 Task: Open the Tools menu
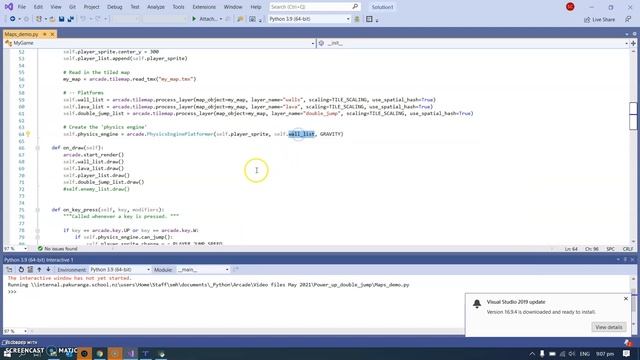(178, 7)
